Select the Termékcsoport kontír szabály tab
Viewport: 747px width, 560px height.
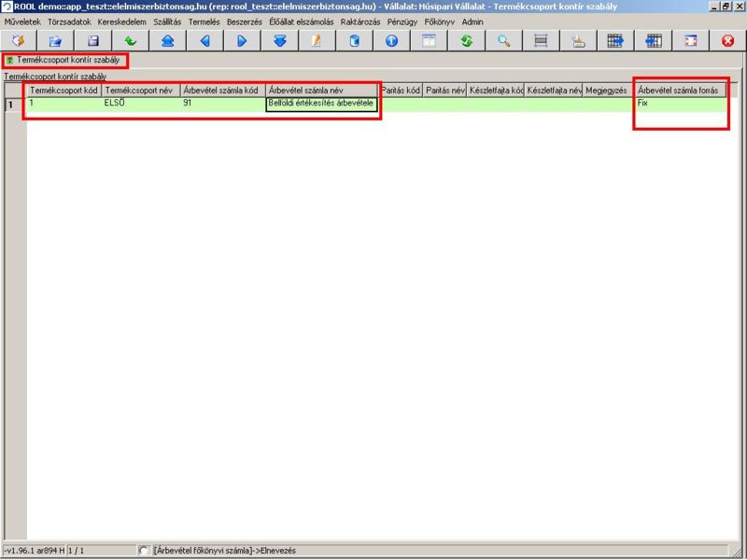pyautogui.click(x=63, y=60)
